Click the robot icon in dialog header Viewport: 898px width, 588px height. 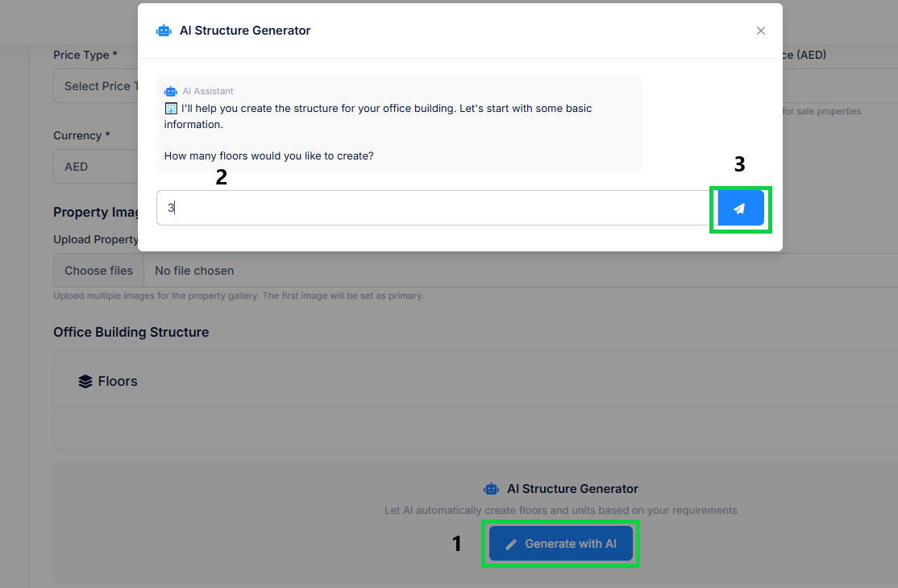point(164,31)
